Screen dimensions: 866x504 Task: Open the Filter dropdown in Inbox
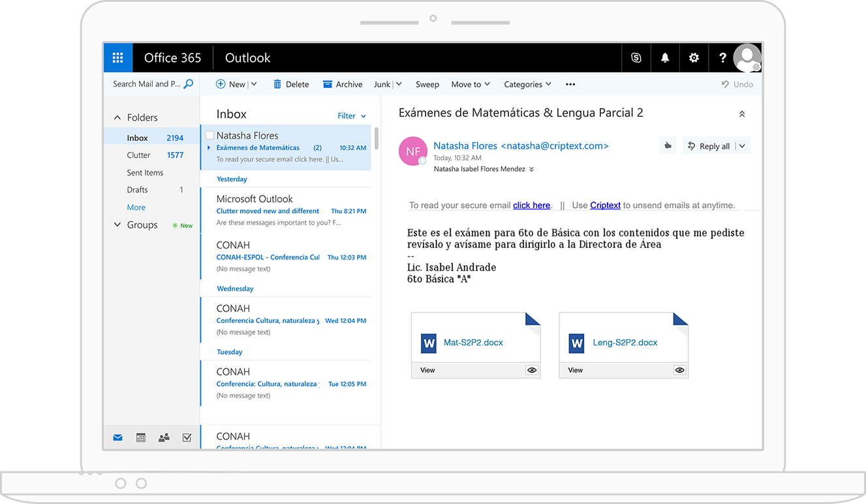click(351, 116)
